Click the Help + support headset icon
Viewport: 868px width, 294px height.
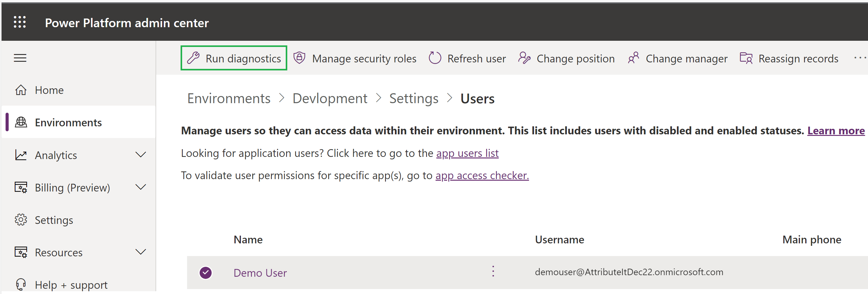(x=21, y=284)
